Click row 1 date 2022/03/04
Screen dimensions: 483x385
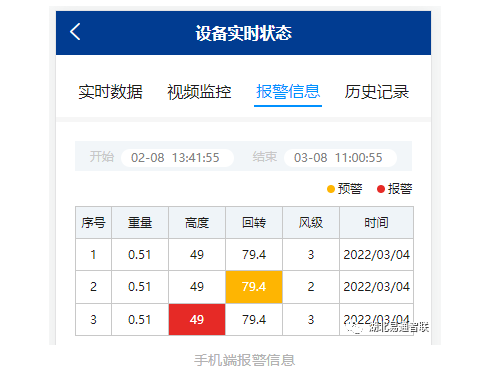[376, 255]
